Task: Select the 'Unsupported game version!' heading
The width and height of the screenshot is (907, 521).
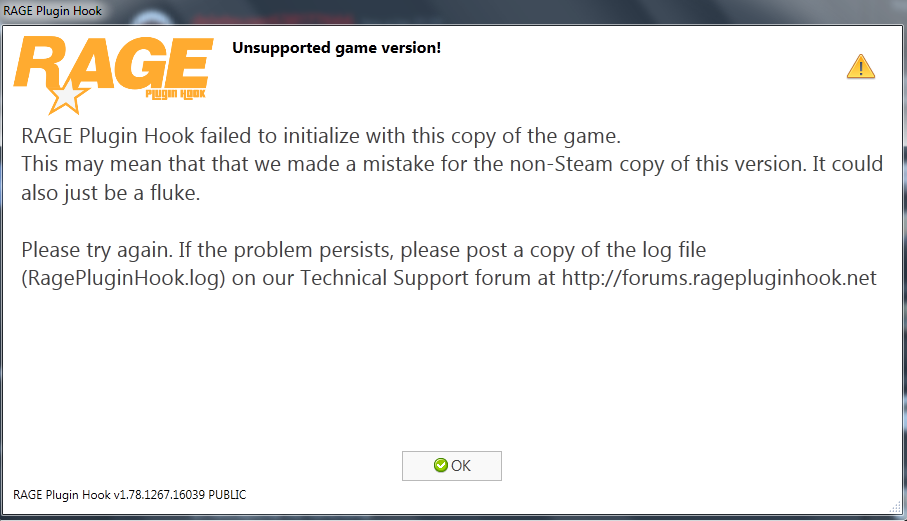Action: click(x=336, y=47)
